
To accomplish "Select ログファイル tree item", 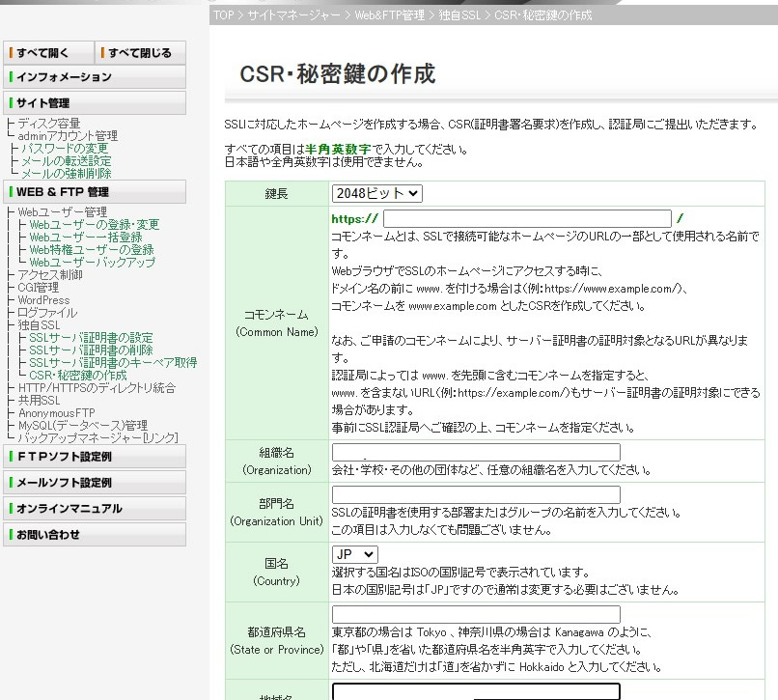I will [47, 312].
